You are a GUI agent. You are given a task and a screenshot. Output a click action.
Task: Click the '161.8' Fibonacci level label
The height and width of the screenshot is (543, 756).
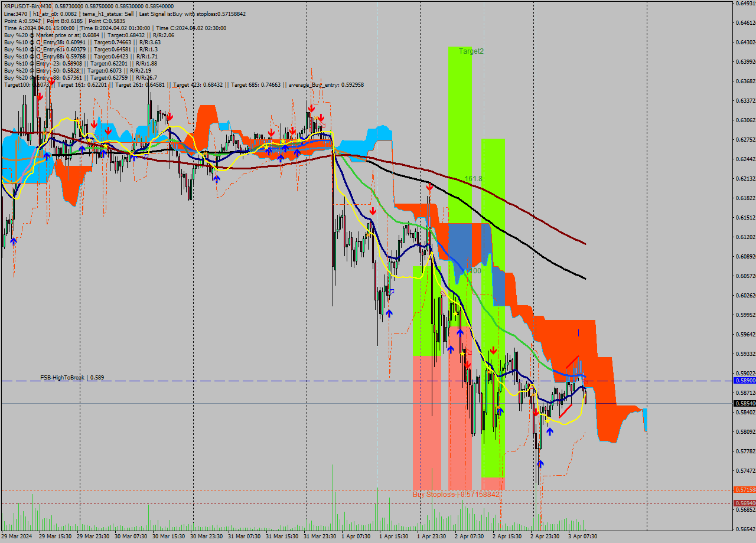click(473, 178)
